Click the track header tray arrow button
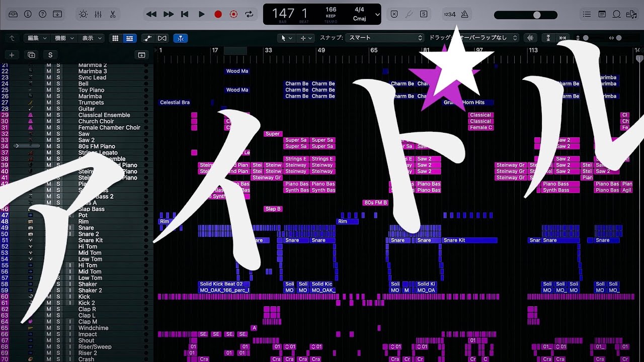 (142, 55)
